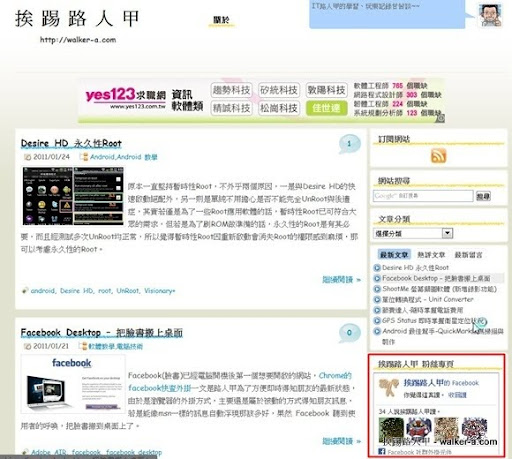This screenshot has height=459, width=512.
Task: Click the bow page icon in Facebook widget
Action: click(x=389, y=387)
